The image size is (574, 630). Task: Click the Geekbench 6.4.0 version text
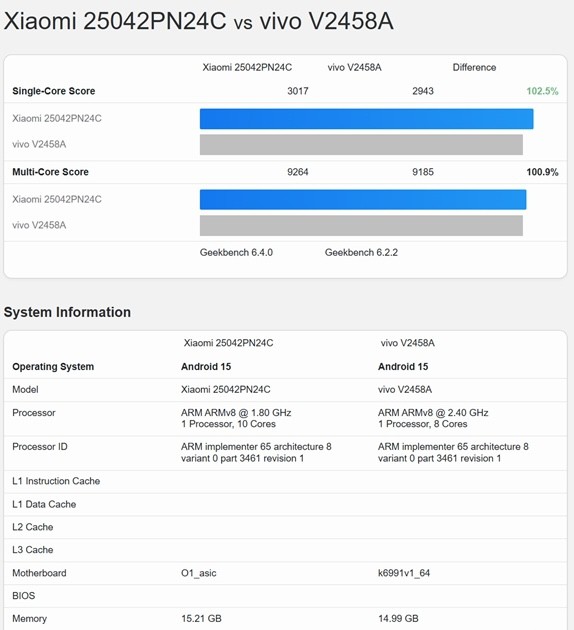(236, 253)
